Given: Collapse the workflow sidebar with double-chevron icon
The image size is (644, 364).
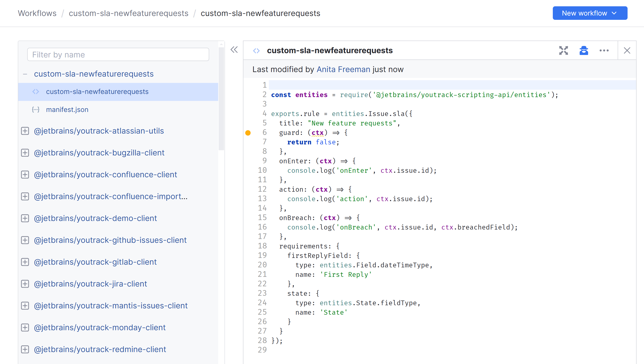Looking at the screenshot, I should click(x=234, y=50).
